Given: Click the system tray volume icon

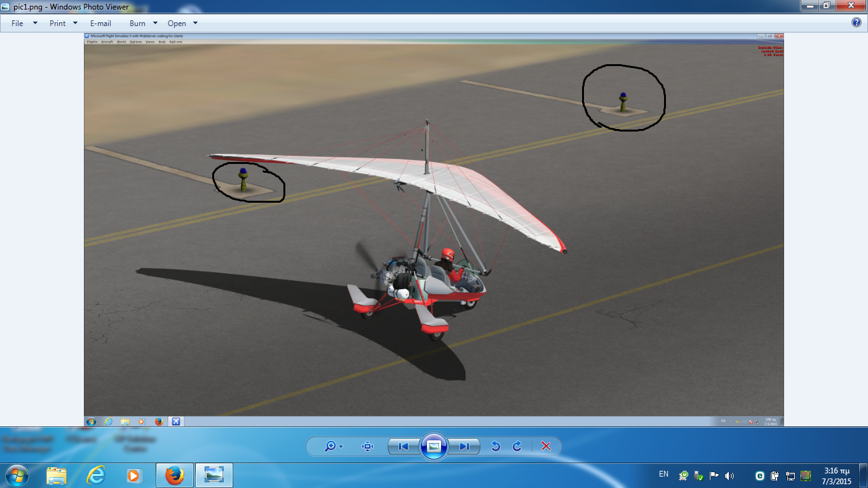Looking at the screenshot, I should tap(729, 475).
